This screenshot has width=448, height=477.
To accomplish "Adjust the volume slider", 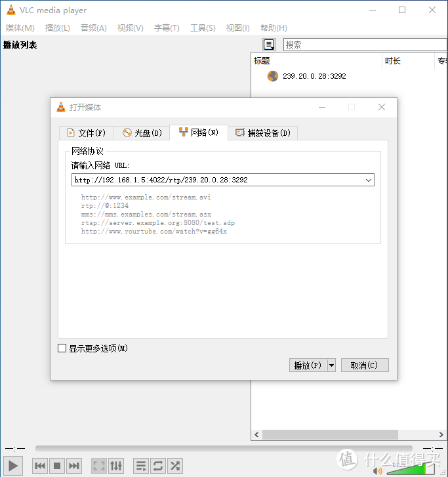I will (411, 468).
